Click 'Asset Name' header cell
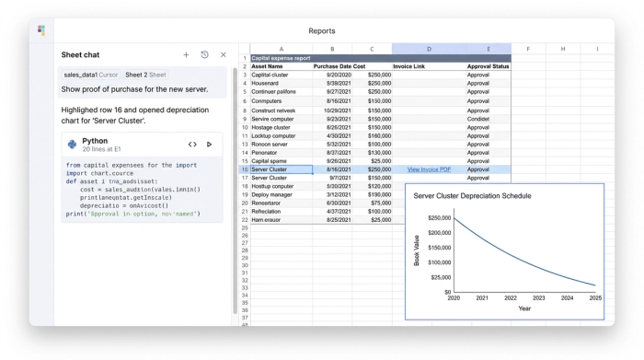The width and height of the screenshot is (644, 360). [x=282, y=66]
